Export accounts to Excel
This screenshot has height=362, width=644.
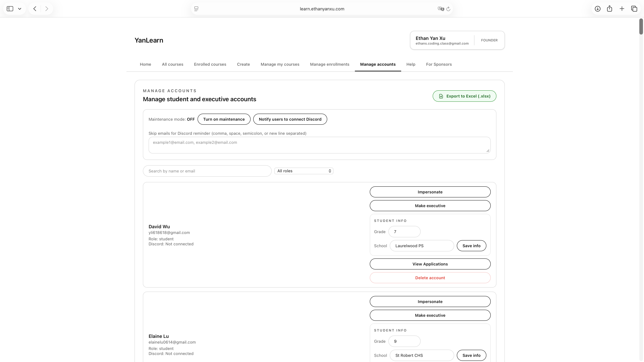point(464,96)
